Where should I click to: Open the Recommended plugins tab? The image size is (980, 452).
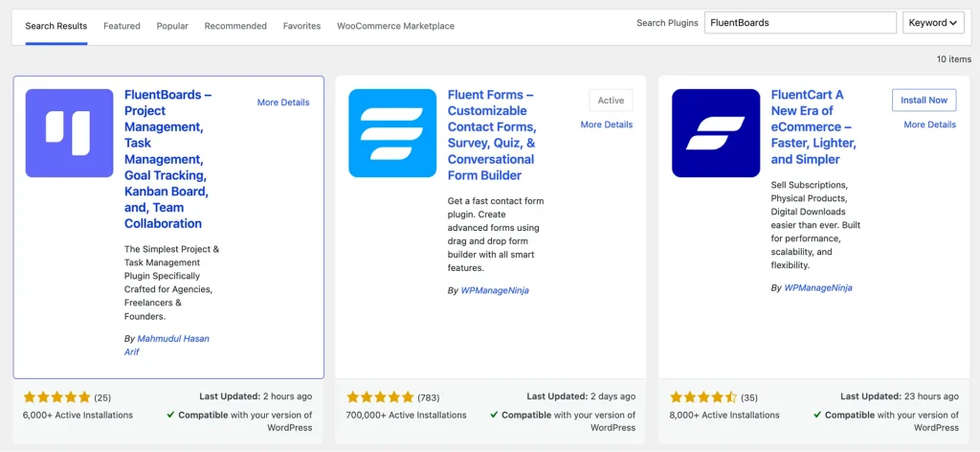(235, 26)
